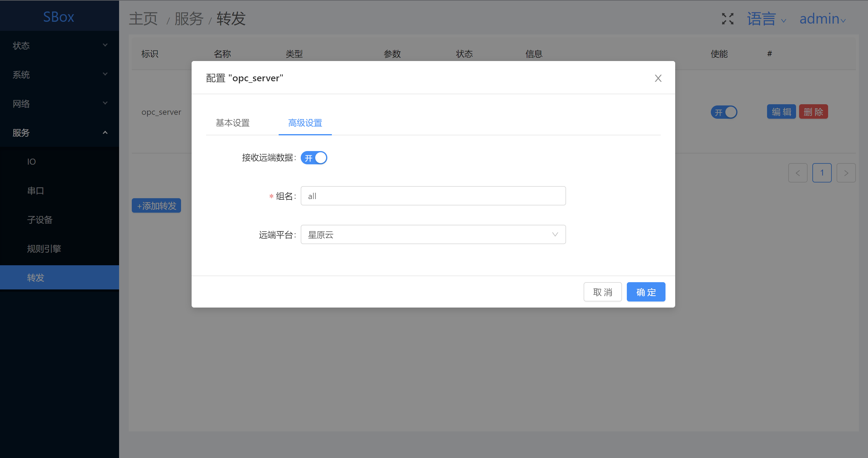
Task: Click the 组名 input field
Action: [433, 196]
